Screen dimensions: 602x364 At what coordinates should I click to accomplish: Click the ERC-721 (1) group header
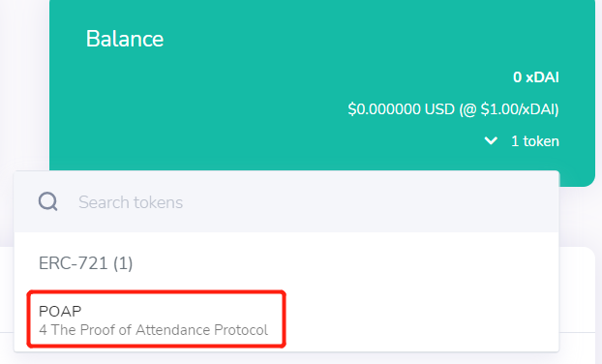tap(85, 263)
